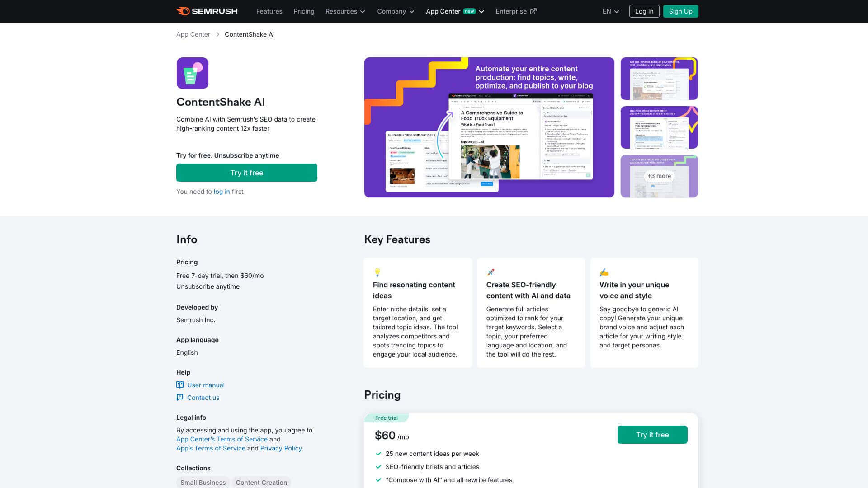Click Create SEO-friendly content card title

point(528,290)
